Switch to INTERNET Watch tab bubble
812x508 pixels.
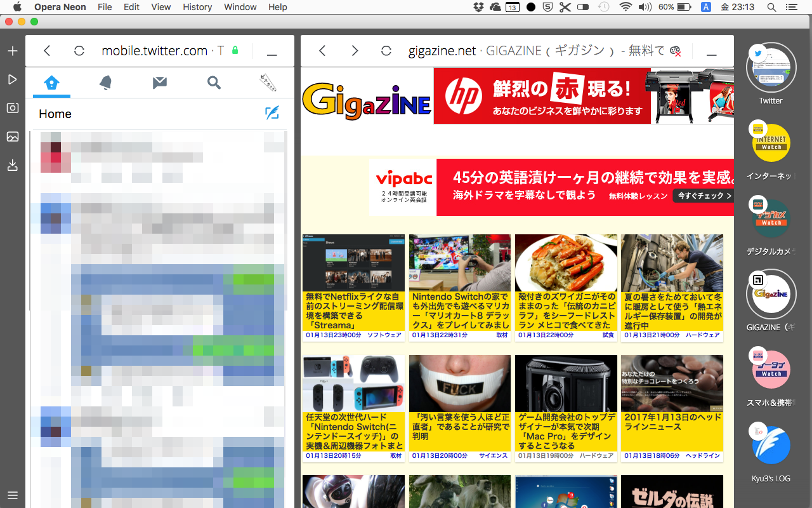tap(771, 143)
